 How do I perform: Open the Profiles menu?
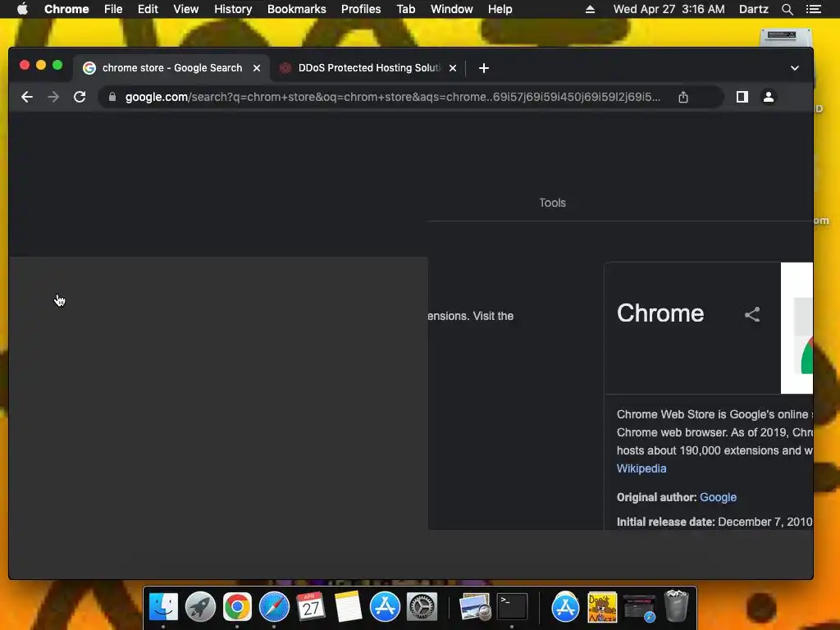click(361, 9)
